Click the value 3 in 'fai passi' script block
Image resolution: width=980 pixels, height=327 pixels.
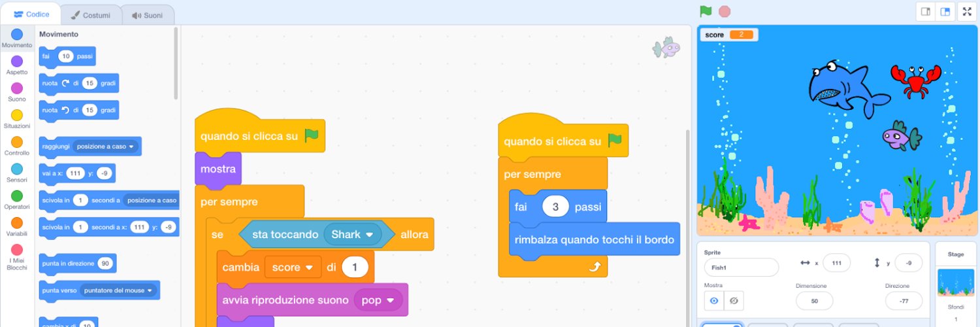click(556, 207)
